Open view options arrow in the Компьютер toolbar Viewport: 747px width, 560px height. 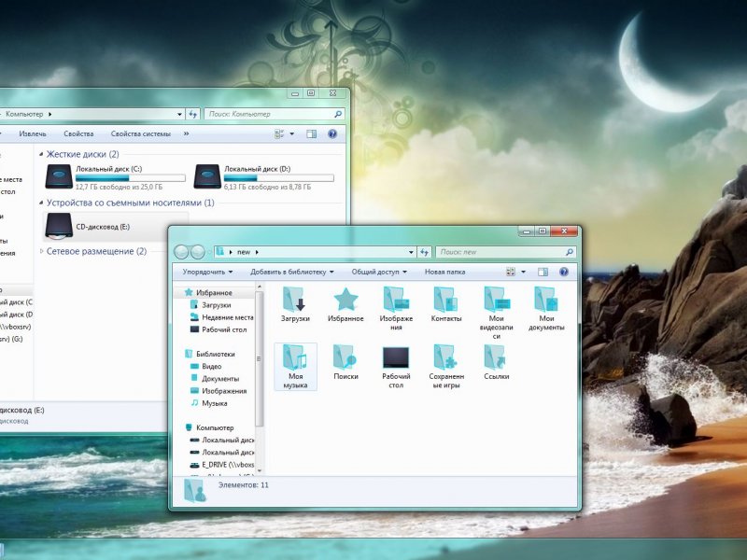pyautogui.click(x=292, y=133)
